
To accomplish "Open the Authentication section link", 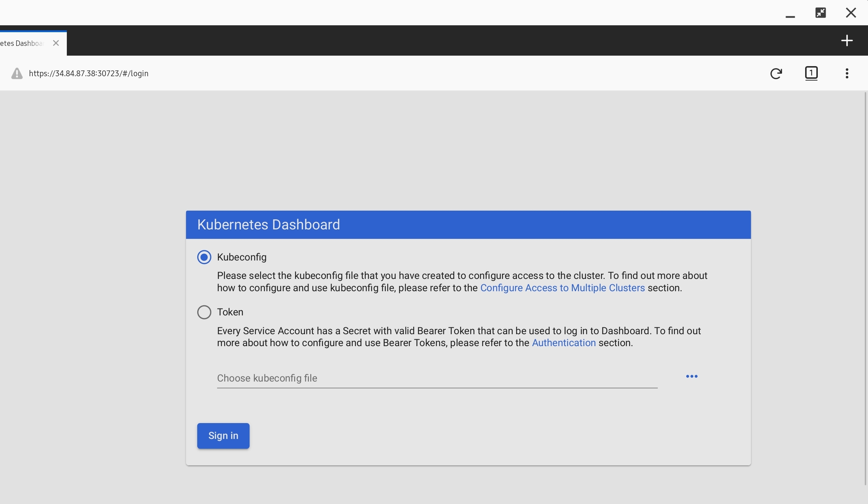I will click(563, 343).
